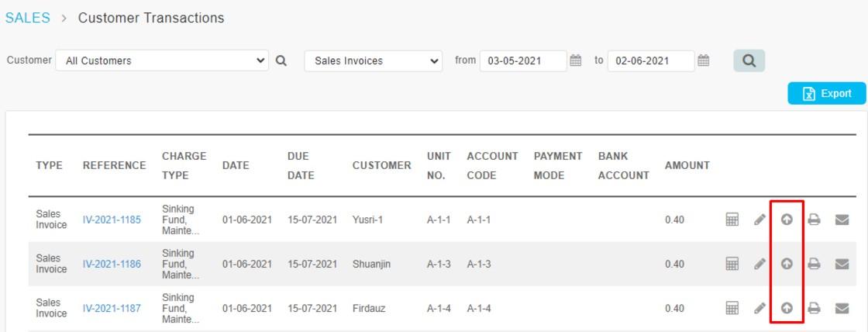Open the calendar picker for the from date
The height and width of the screenshot is (332, 868).
coord(576,61)
